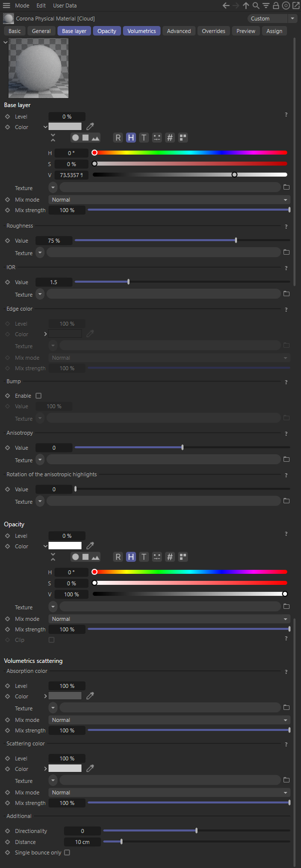Toggle the Base layer Level keyframe diamond
The image size is (301, 868).
[7, 117]
